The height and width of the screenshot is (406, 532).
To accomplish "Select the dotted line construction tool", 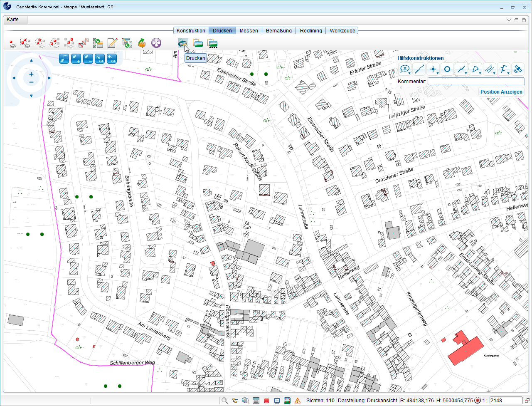I will click(419, 69).
